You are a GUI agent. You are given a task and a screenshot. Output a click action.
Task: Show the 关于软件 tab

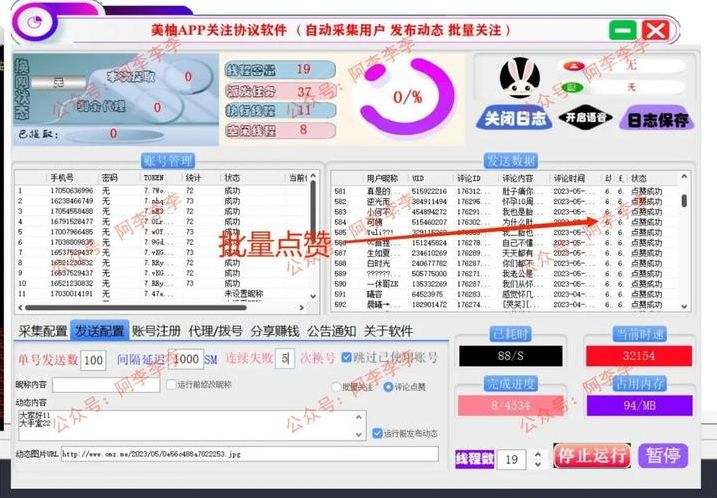(388, 331)
